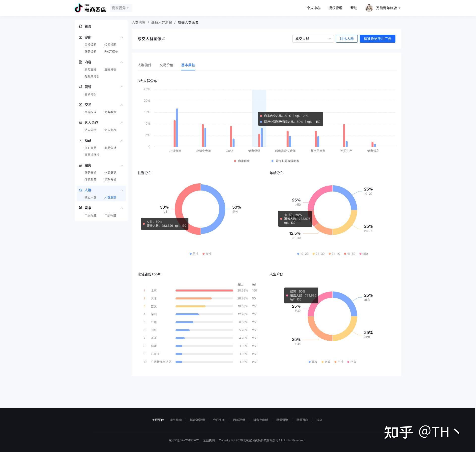Toggle the 商家自身 legend series
The width and height of the screenshot is (476, 452).
tap(242, 161)
